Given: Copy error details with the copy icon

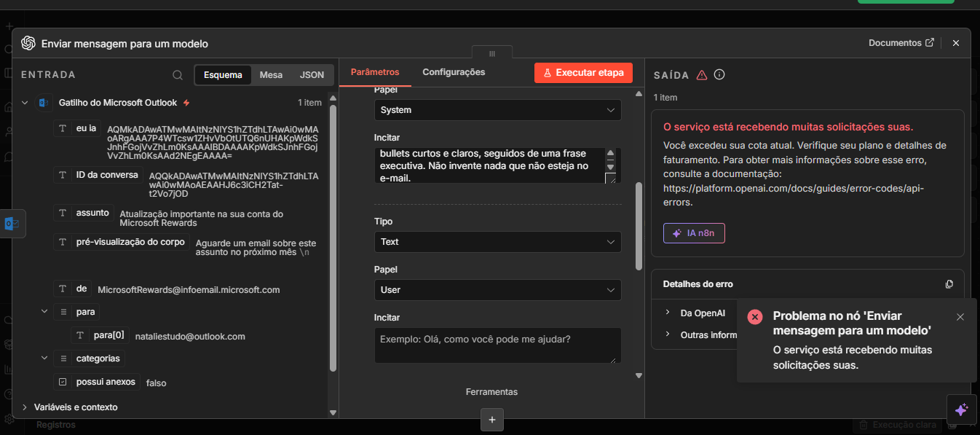Looking at the screenshot, I should click(x=949, y=284).
